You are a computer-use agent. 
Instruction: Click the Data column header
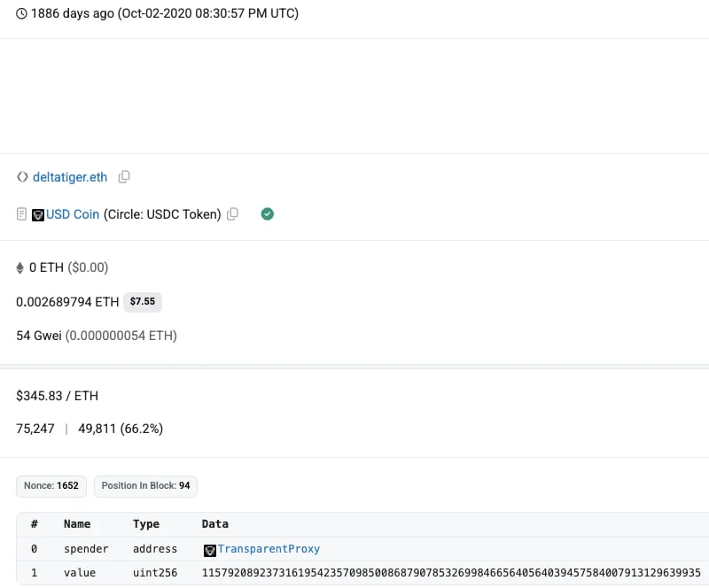tap(215, 524)
